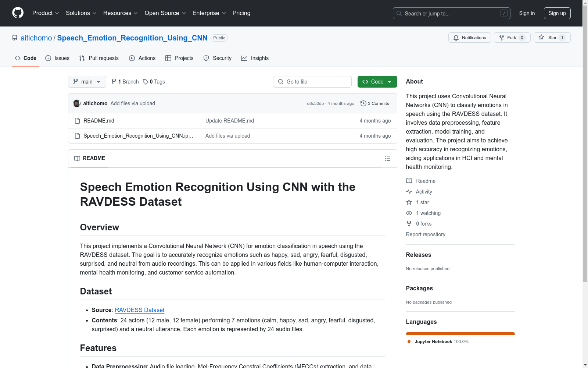View 1 Branch list
The image size is (588, 368).
[125, 82]
